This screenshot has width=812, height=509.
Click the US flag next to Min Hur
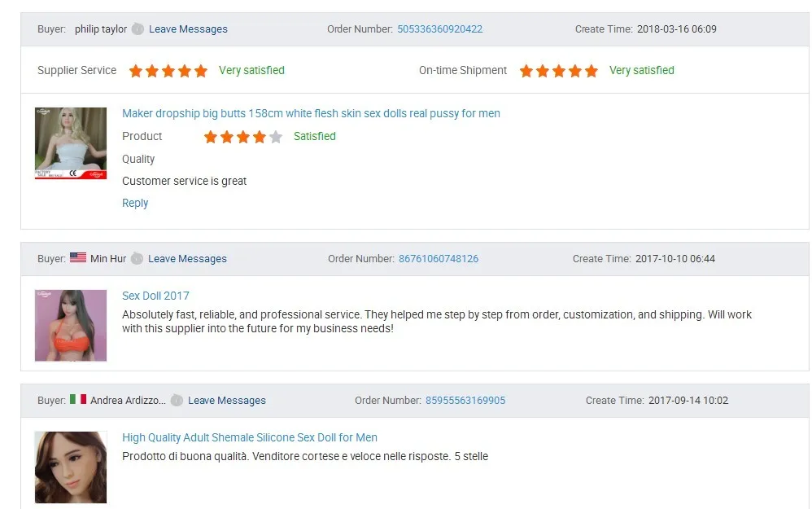[78, 258]
